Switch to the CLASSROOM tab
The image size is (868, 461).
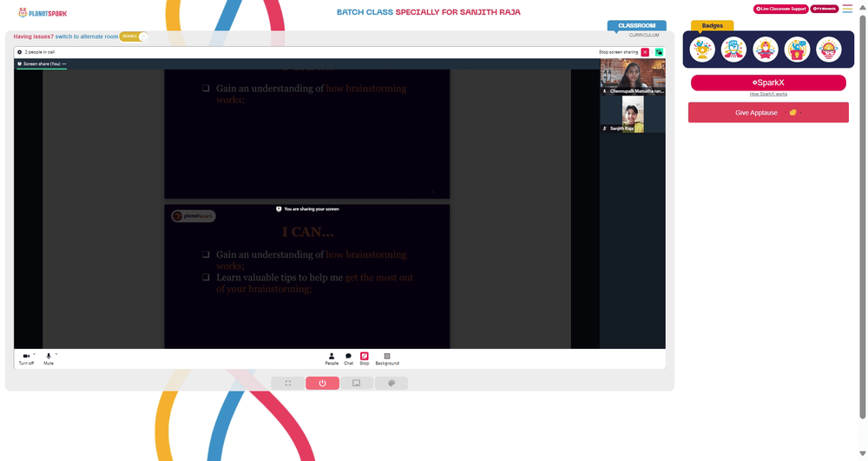[x=636, y=25]
